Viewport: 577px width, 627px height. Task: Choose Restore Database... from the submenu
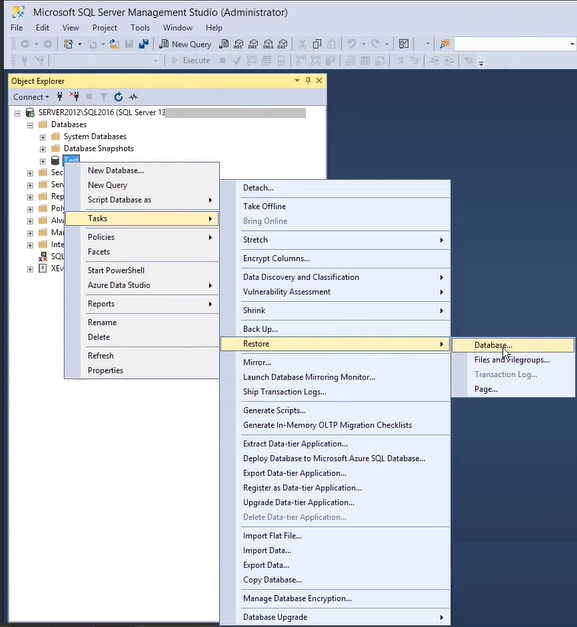pos(513,345)
